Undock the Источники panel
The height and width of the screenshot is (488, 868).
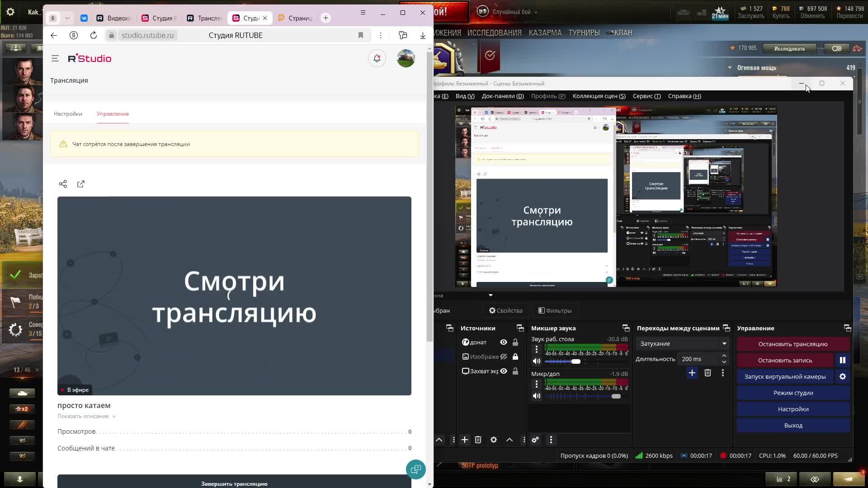click(x=520, y=328)
